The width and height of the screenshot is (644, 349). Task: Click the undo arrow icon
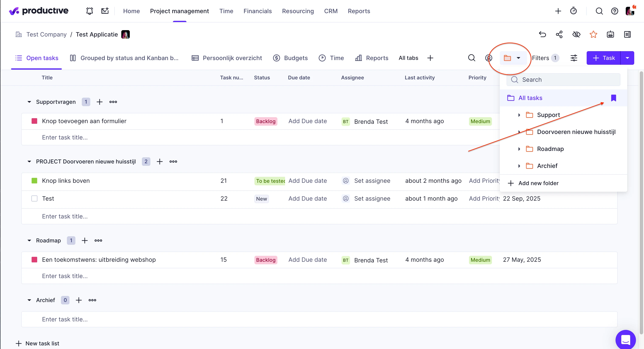[542, 34]
